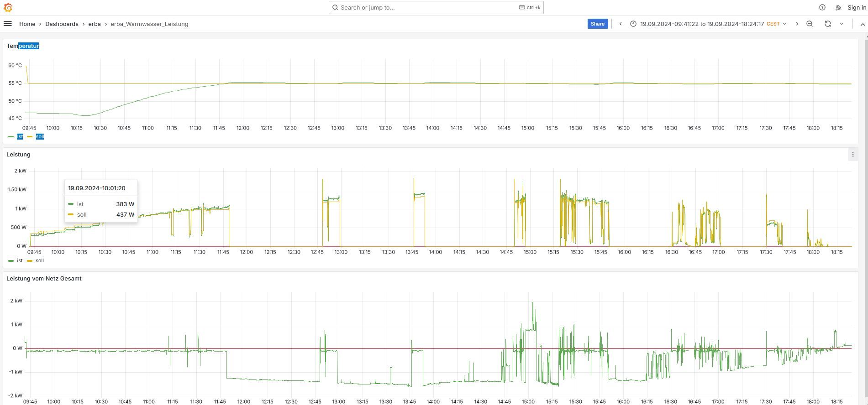Viewport: 868px width, 405px height.
Task: Shift time range backwards with left arrow
Action: click(620, 24)
